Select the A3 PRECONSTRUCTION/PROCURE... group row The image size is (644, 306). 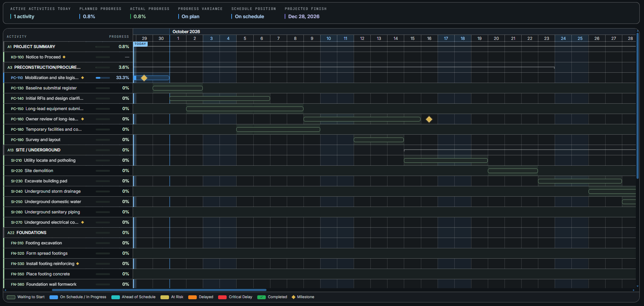[x=68, y=67]
